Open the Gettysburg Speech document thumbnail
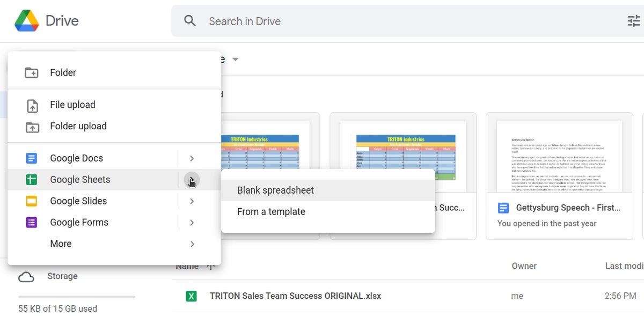The height and width of the screenshot is (316, 644). (559, 156)
